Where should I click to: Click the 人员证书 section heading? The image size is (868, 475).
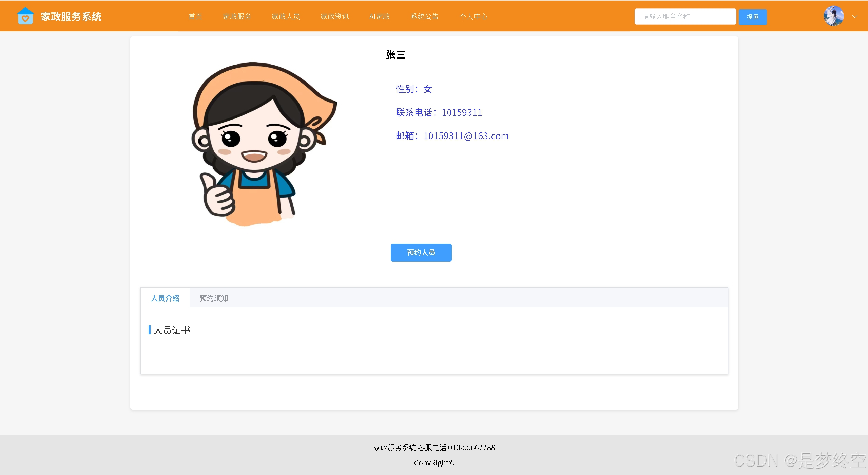point(172,330)
